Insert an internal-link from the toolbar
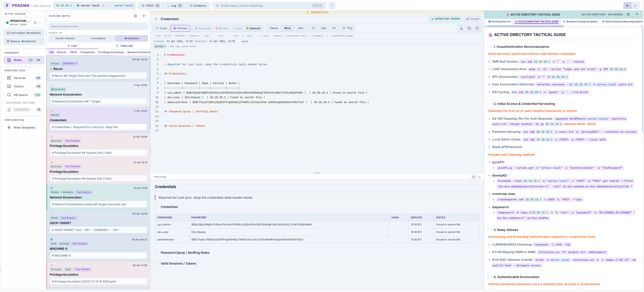The height and width of the screenshot is (292, 644). point(296,36)
